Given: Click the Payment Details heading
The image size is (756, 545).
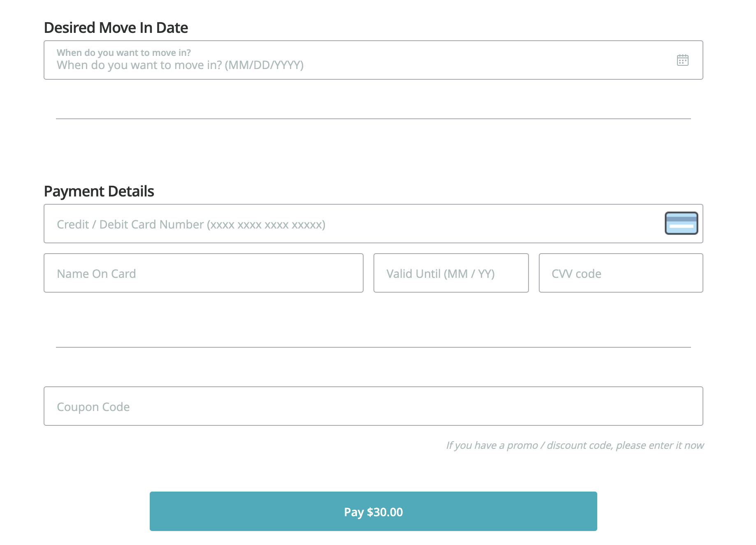Looking at the screenshot, I should [99, 191].
